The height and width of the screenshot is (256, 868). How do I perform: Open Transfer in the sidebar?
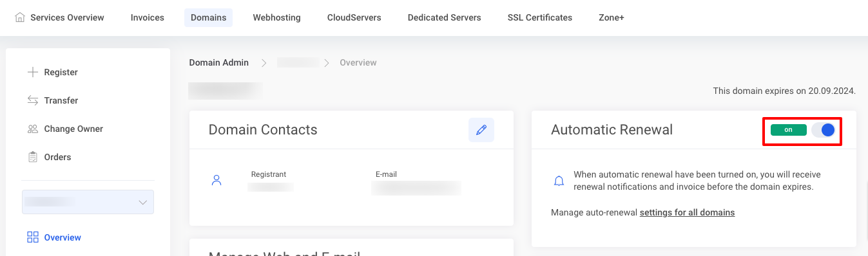[61, 100]
